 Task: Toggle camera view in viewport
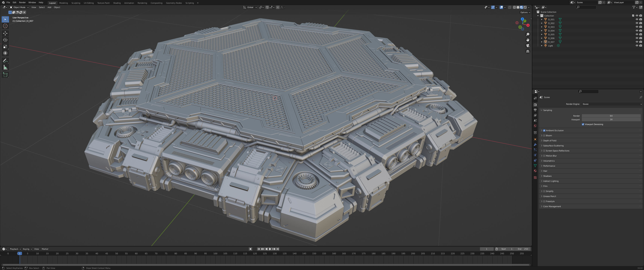[528, 46]
